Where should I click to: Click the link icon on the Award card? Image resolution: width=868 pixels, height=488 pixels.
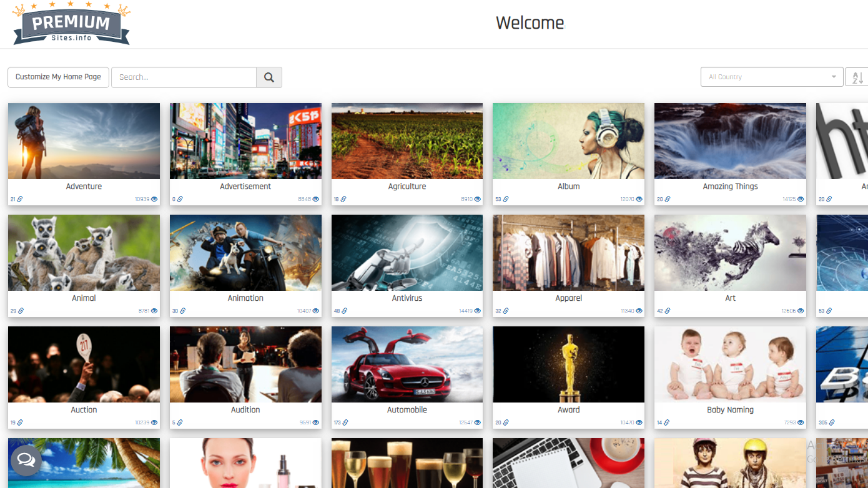(x=506, y=422)
